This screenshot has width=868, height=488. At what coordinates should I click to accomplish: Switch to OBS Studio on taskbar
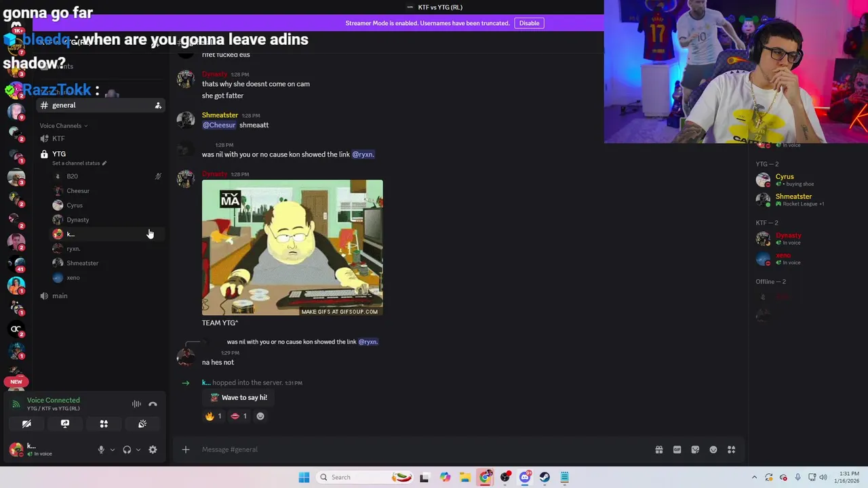tap(505, 477)
